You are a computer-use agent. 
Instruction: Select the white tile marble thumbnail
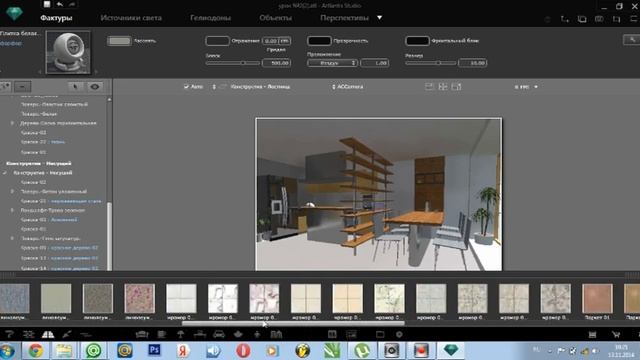coord(181,299)
